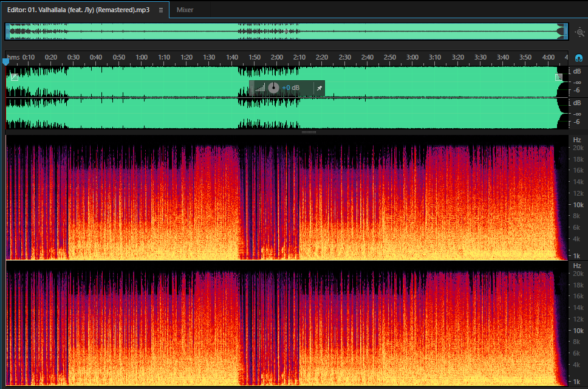The height and width of the screenshot is (389, 588).
Task: Click 2:10 on the time ruler
Action: pos(299,57)
